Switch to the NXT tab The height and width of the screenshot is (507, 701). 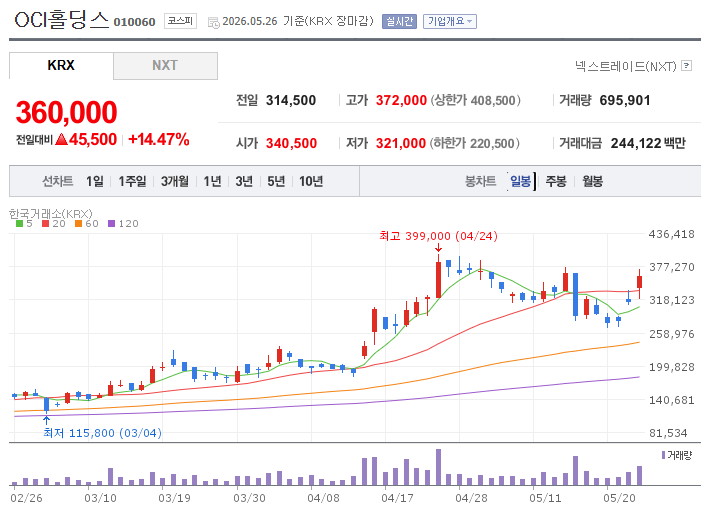point(165,66)
